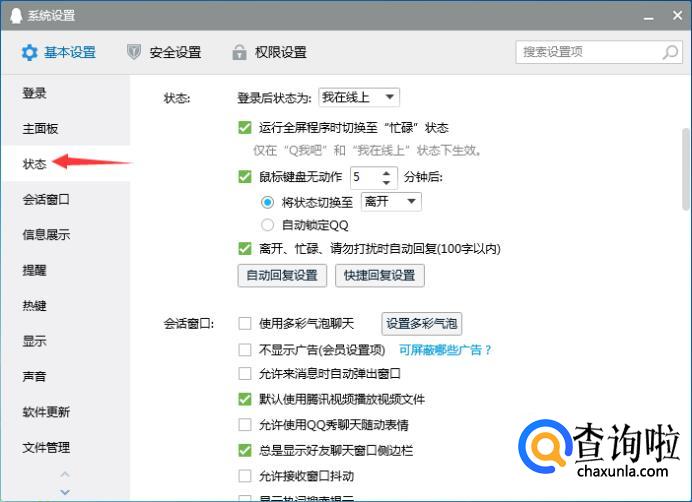Select 登录 in the sidebar
692x502 pixels.
click(x=65, y=93)
